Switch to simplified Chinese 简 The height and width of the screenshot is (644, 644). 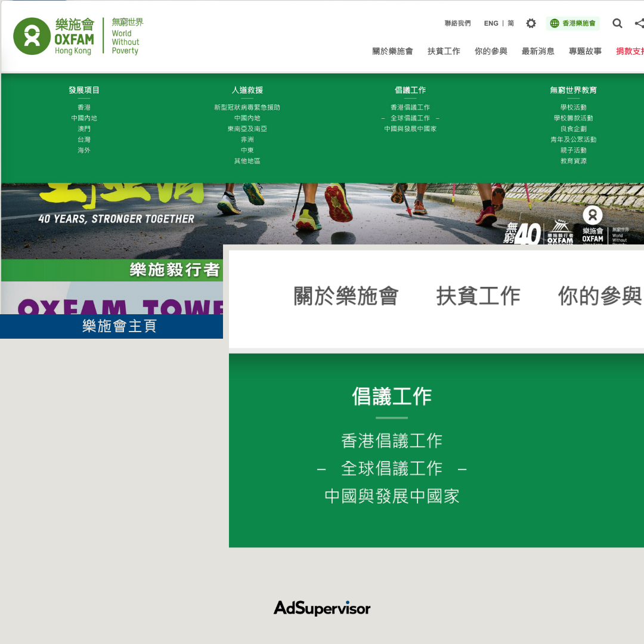510,23
